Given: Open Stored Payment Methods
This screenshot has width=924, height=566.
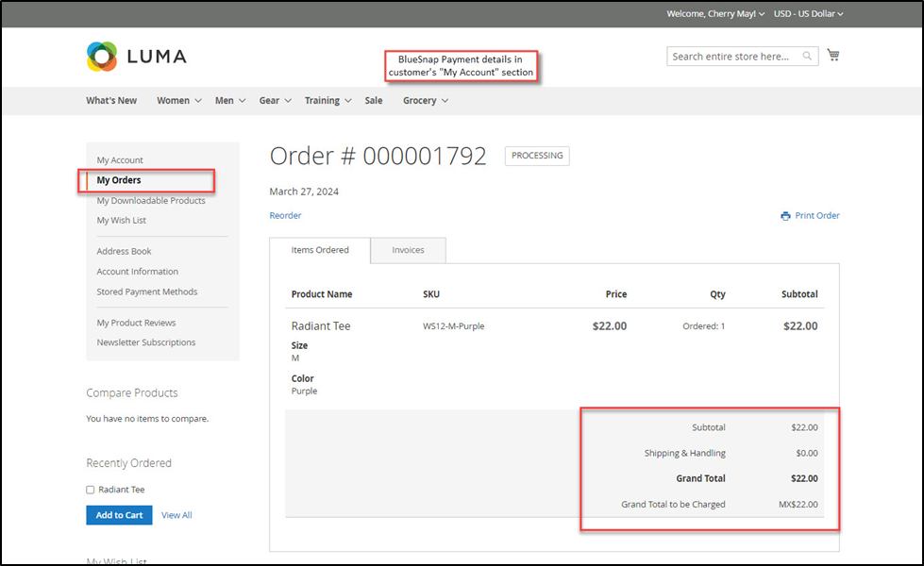Looking at the screenshot, I should pyautogui.click(x=146, y=292).
